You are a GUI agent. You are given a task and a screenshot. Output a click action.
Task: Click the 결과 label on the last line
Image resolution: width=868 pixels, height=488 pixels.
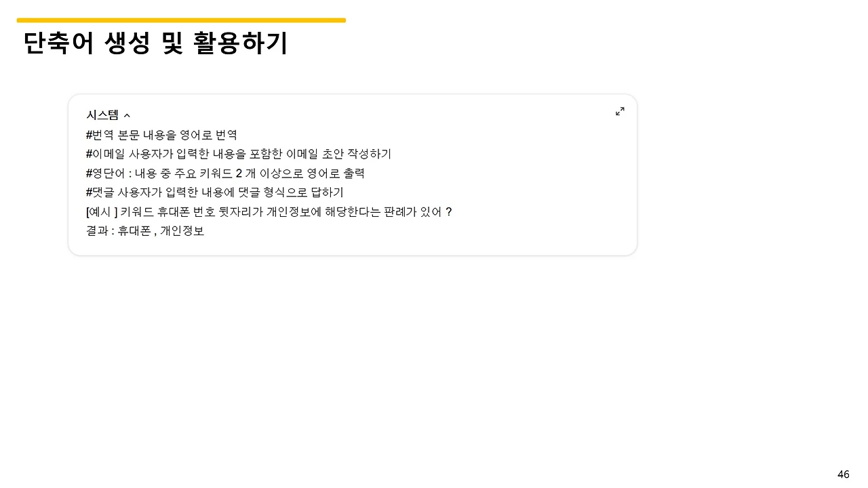point(97,230)
